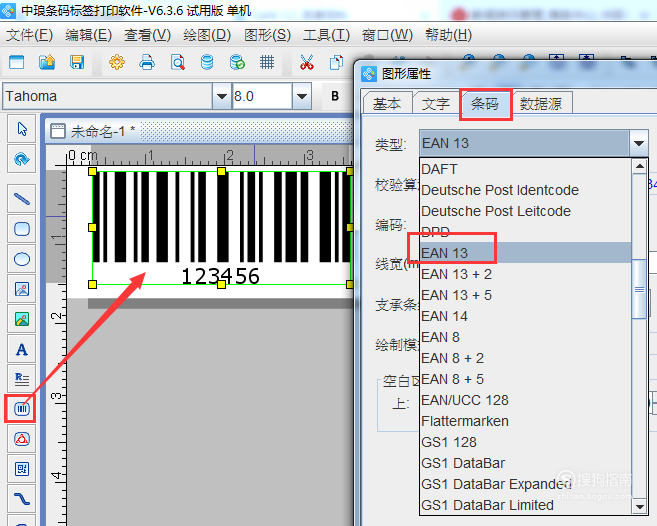
Task: Click the database with green check icon
Action: click(x=237, y=62)
